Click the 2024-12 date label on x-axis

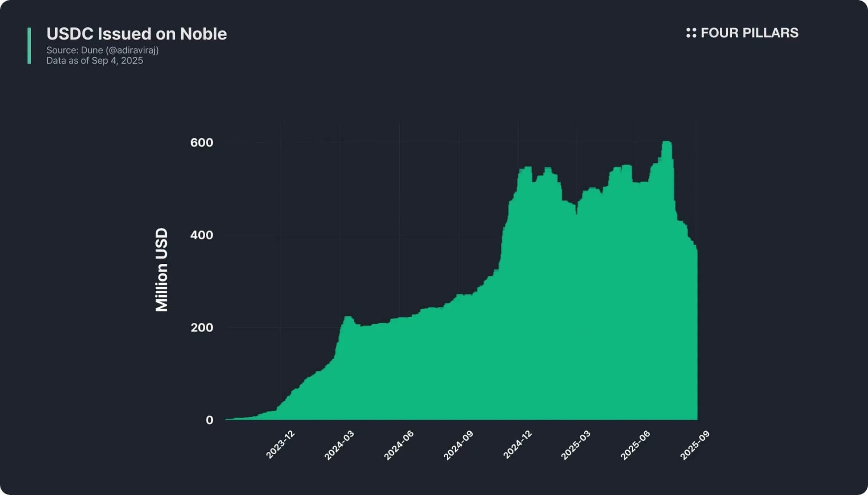pos(518,445)
